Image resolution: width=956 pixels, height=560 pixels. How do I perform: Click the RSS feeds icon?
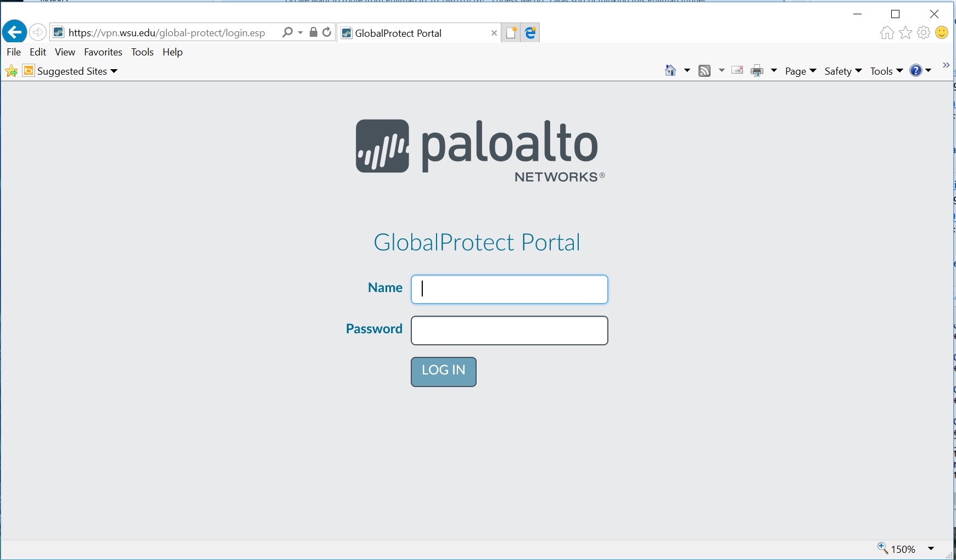coord(705,71)
